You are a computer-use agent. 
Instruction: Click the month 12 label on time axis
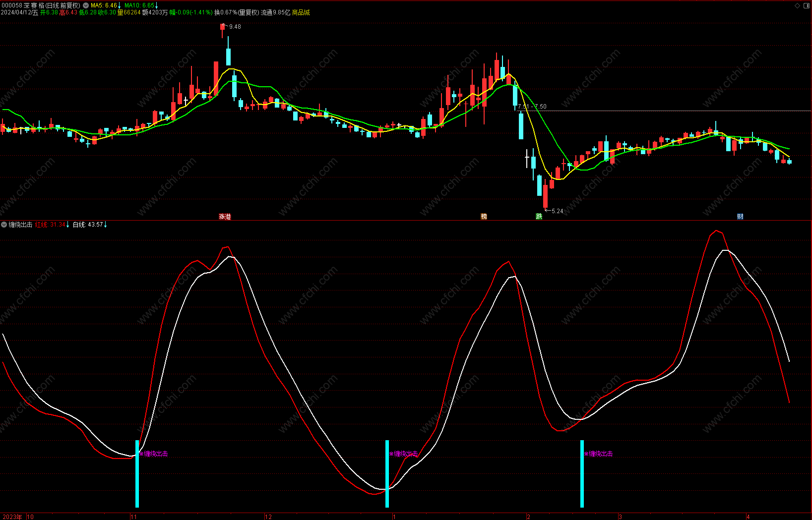268,517
